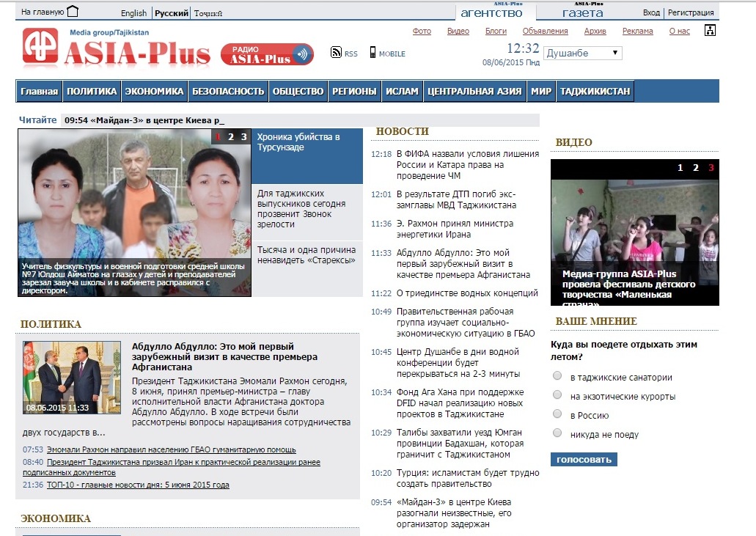Open the RSS feed icon
This screenshot has width=756, height=536.
tap(337, 53)
